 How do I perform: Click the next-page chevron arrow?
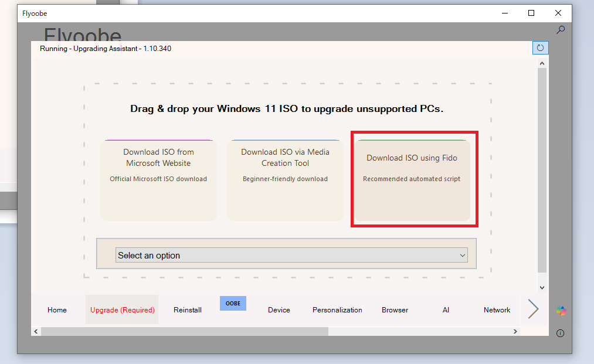(x=532, y=309)
